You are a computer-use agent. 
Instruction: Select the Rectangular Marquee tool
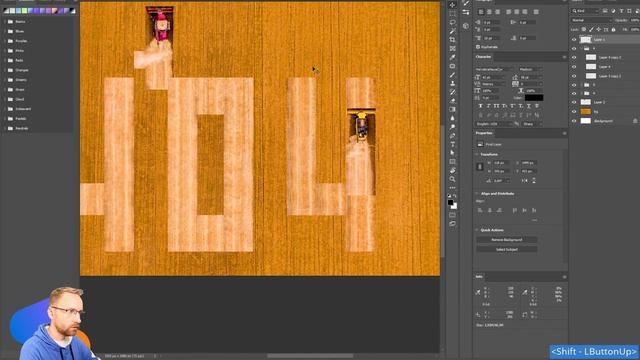(x=452, y=13)
